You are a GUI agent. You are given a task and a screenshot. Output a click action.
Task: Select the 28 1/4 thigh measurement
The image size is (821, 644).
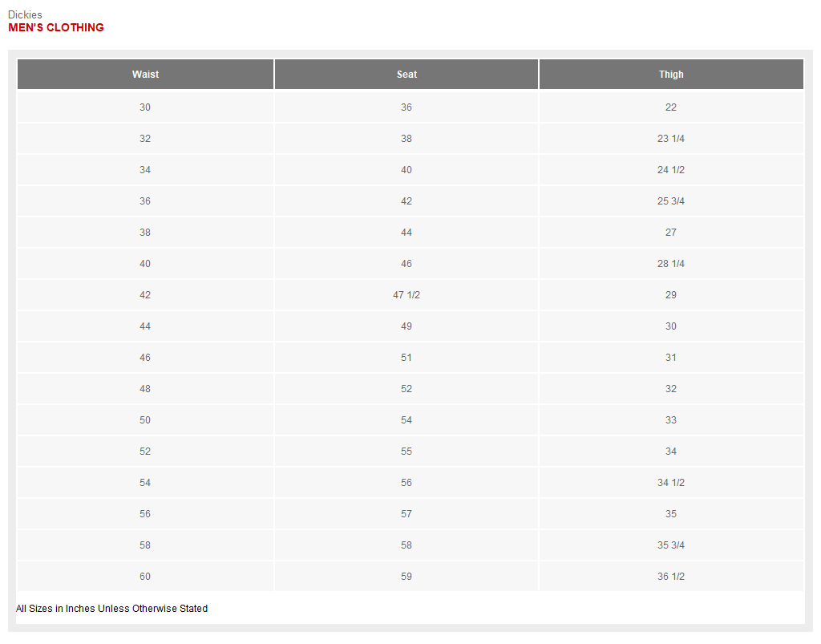coord(671,264)
